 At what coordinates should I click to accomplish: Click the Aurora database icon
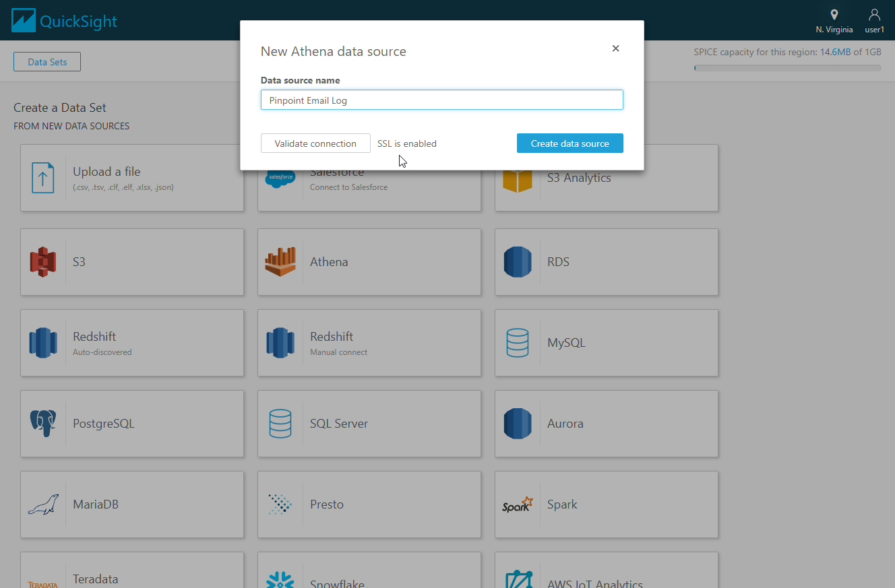518,424
